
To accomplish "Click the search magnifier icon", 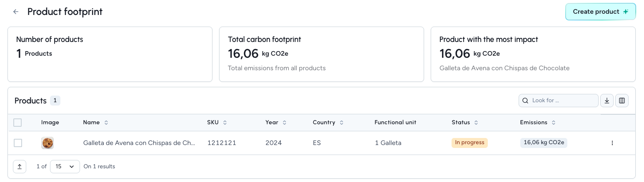I will pos(525,101).
